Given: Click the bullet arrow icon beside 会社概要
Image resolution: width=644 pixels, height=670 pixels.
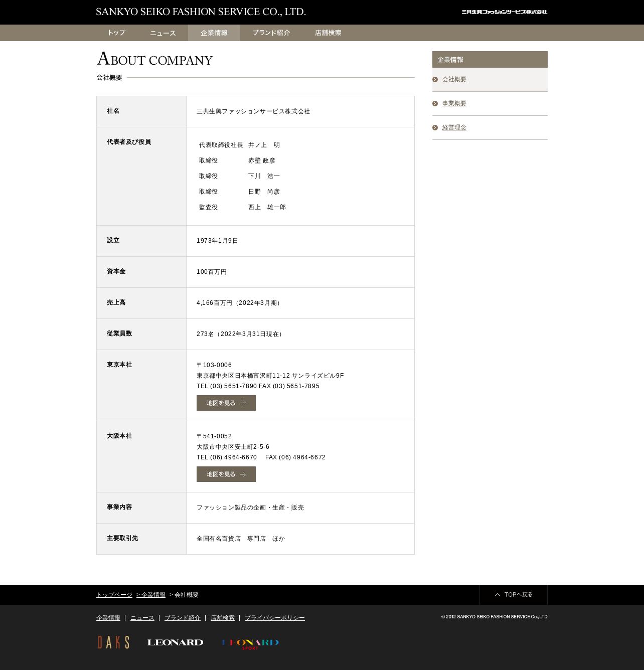Looking at the screenshot, I should [x=435, y=80].
